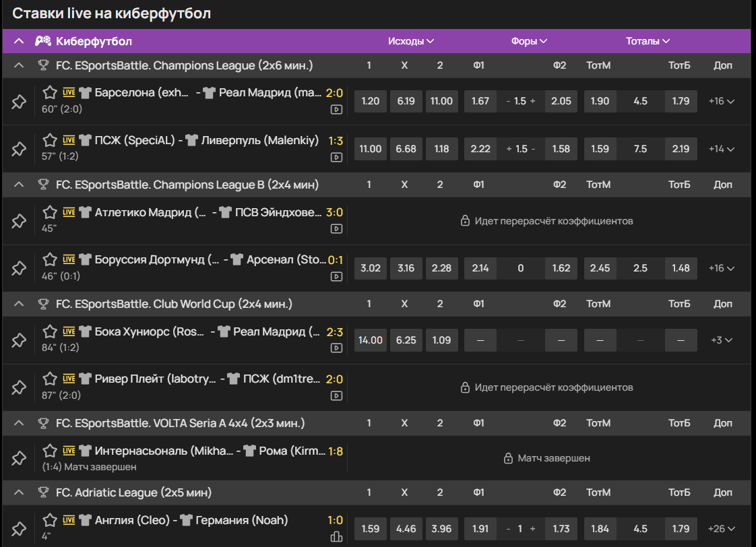Favorite the Барселона – Реал Мадрид match star
Screen dimensions: 756x547
(50, 92)
